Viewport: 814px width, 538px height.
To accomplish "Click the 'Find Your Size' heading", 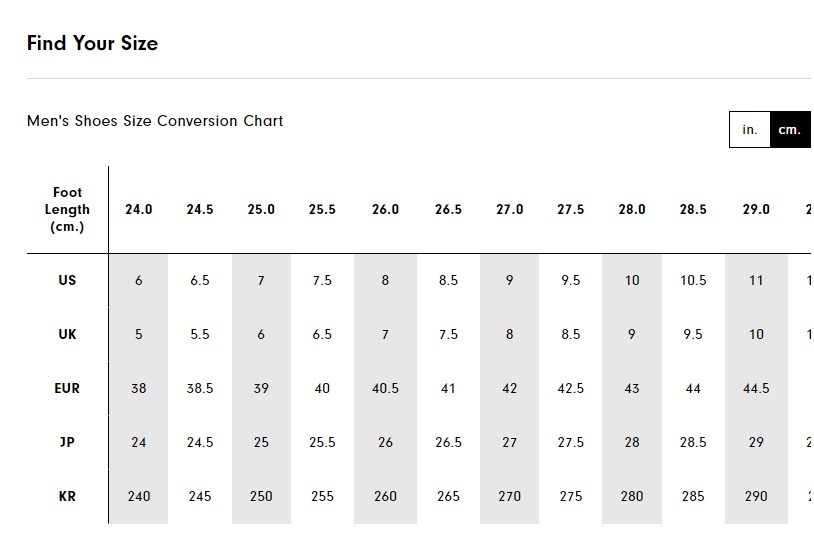I will coord(92,43).
